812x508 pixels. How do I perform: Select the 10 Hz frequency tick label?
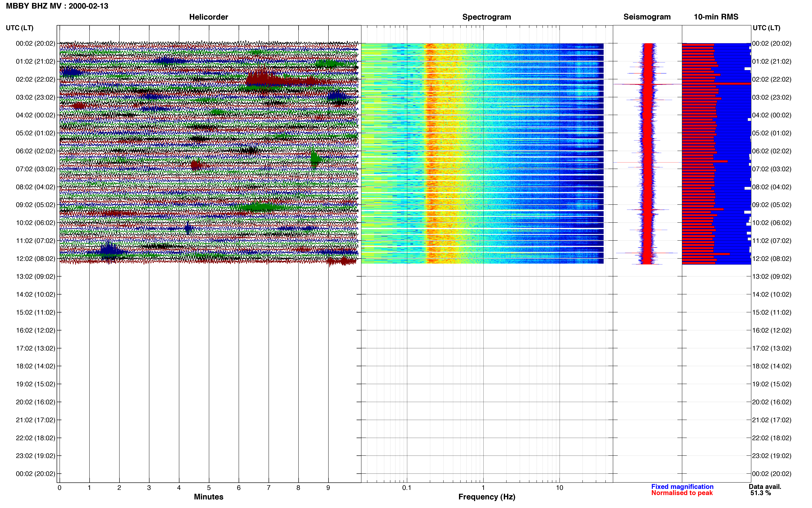559,487
